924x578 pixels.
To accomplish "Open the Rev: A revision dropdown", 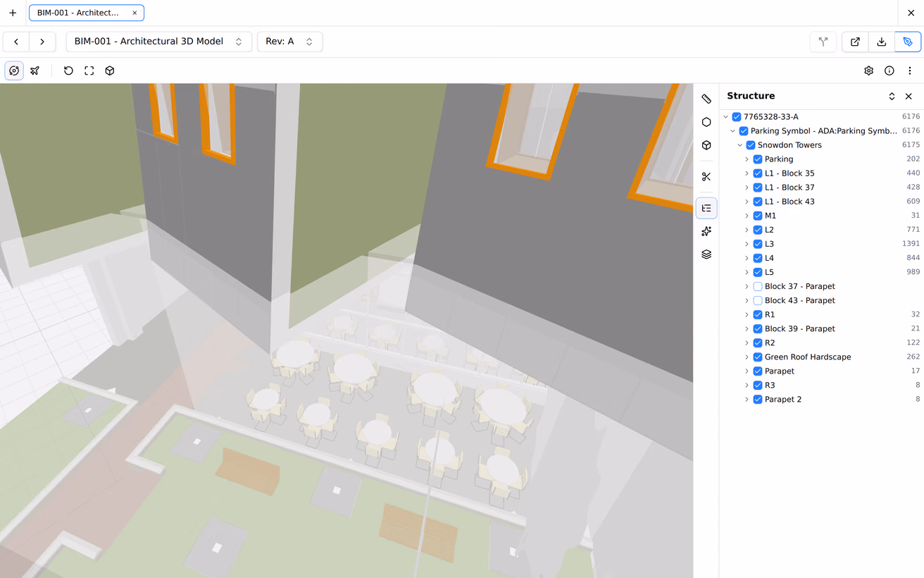I will [289, 42].
